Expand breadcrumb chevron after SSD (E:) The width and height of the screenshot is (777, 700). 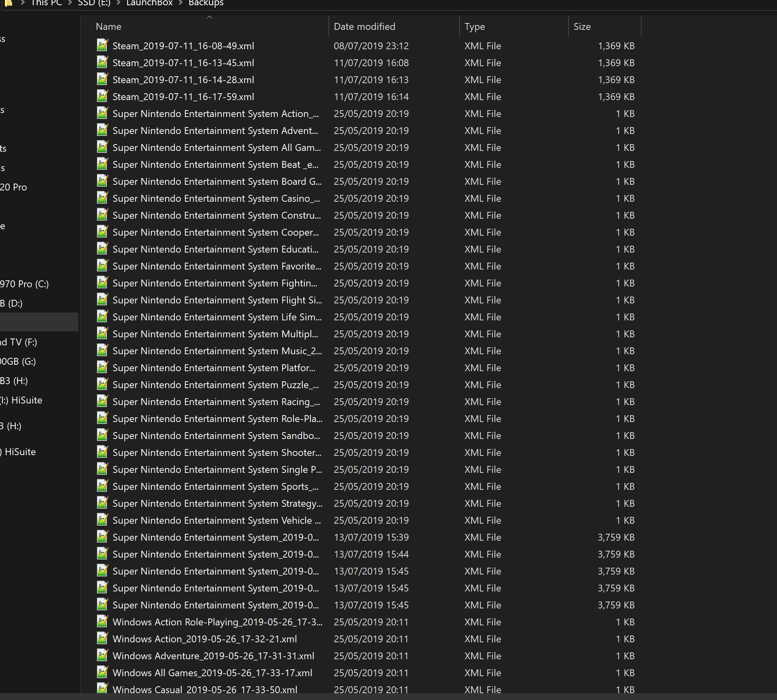[119, 3]
